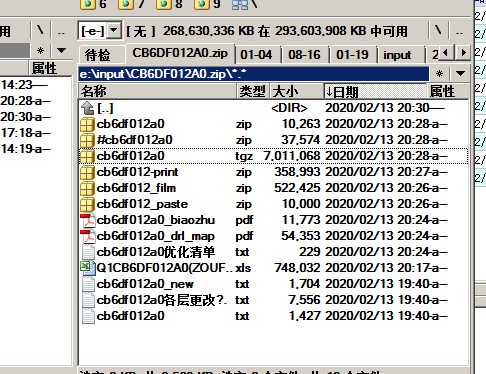Open the history dropdown arrow in left panel

pyautogui.click(x=61, y=51)
